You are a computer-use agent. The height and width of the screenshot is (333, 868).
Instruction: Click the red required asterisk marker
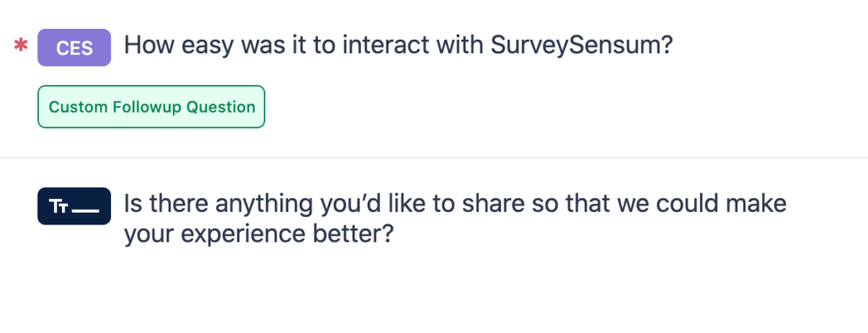point(21,46)
